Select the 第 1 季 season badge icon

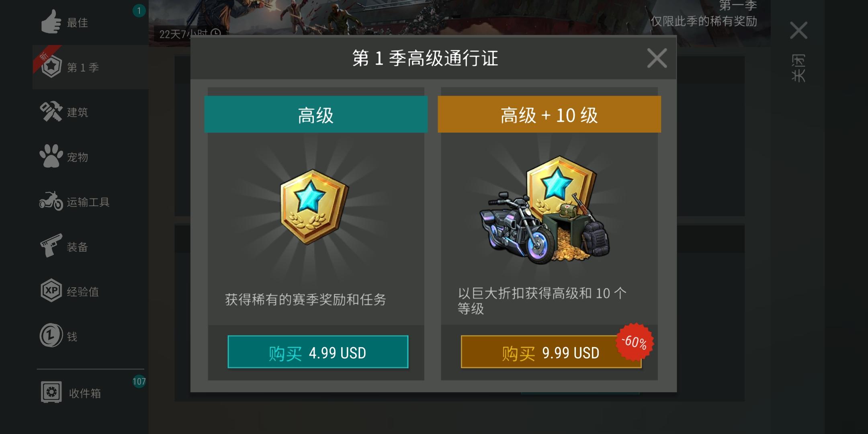pos(52,67)
